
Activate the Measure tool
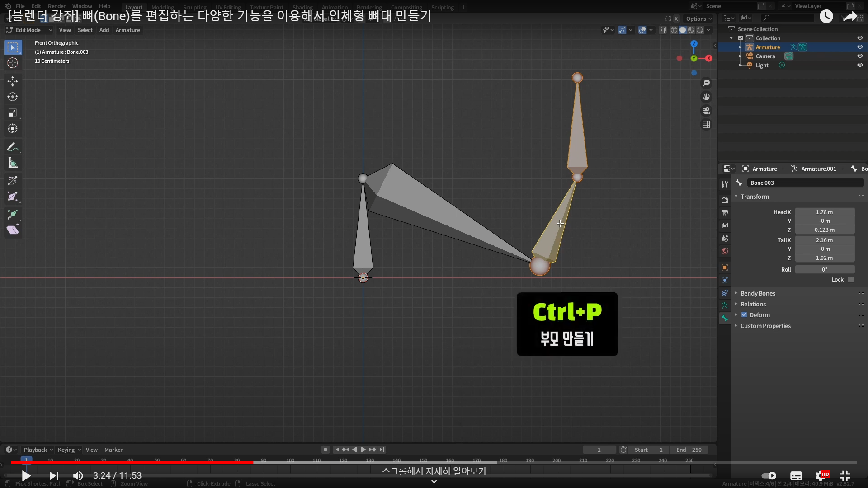13,163
